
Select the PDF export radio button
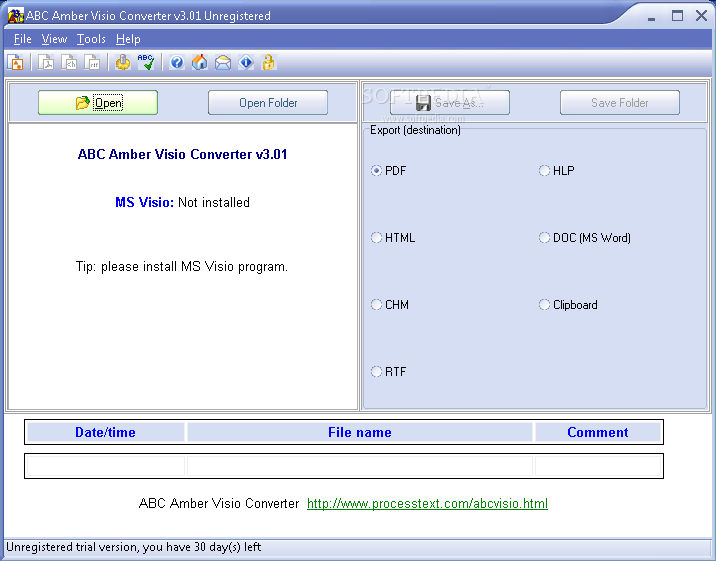[x=376, y=171]
